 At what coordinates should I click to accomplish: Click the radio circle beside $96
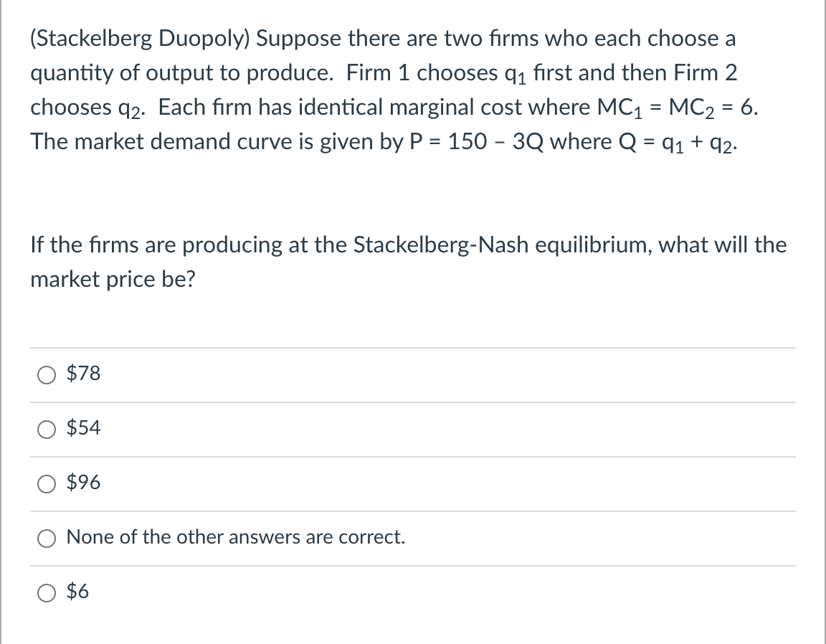[x=46, y=483]
